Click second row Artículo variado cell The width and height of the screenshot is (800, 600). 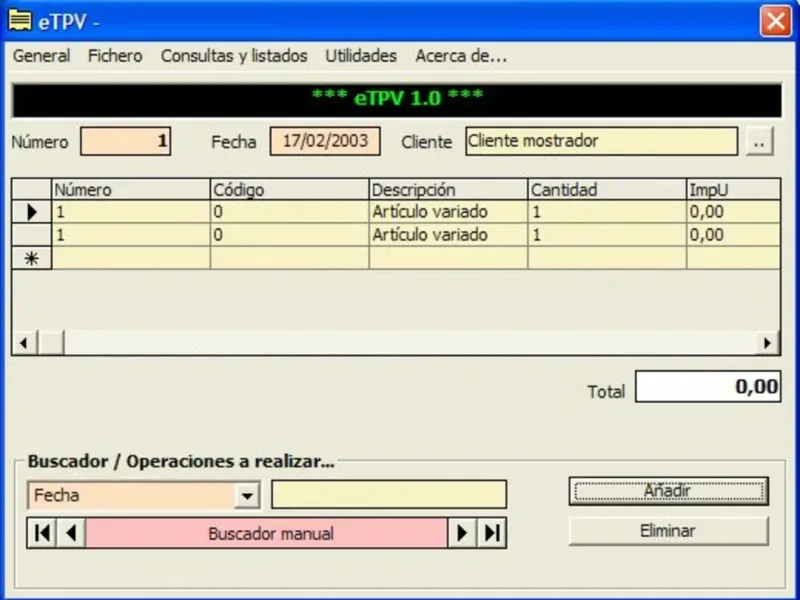pos(448,235)
